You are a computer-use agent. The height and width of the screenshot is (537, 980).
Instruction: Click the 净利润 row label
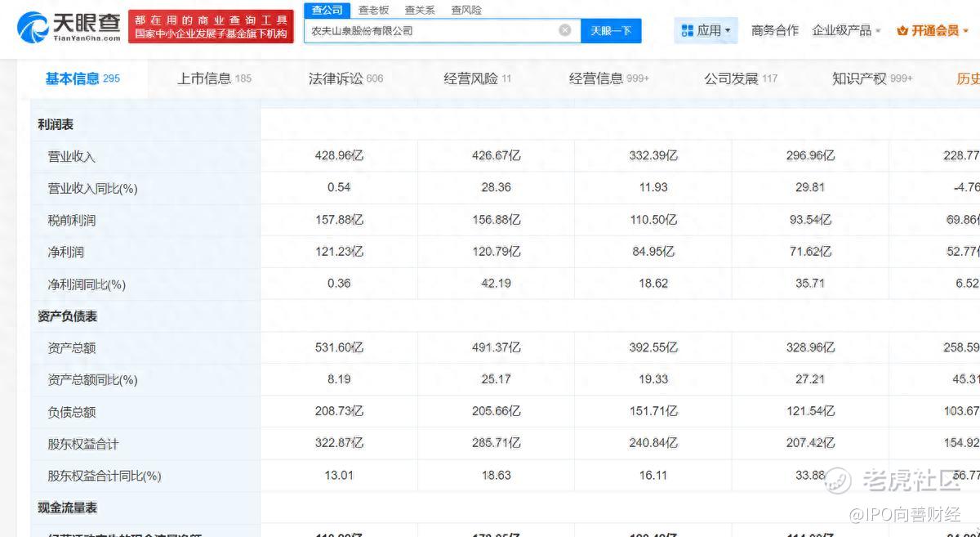click(x=65, y=252)
